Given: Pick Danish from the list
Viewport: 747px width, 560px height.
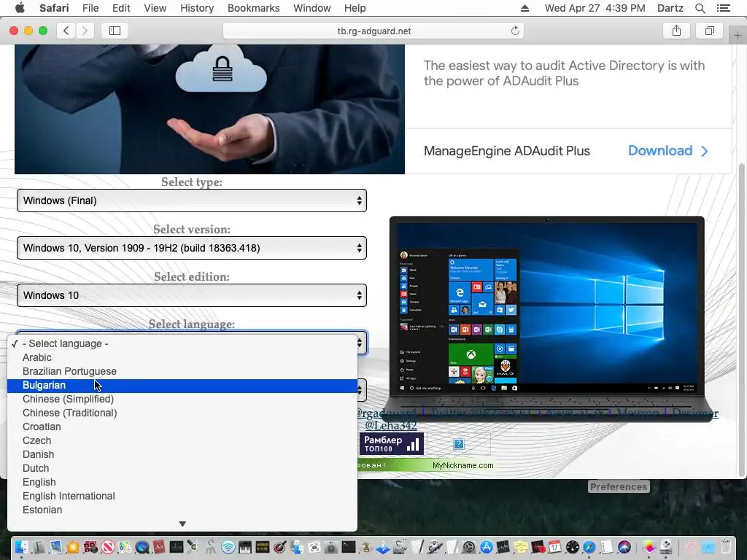Looking at the screenshot, I should (x=182, y=454).
